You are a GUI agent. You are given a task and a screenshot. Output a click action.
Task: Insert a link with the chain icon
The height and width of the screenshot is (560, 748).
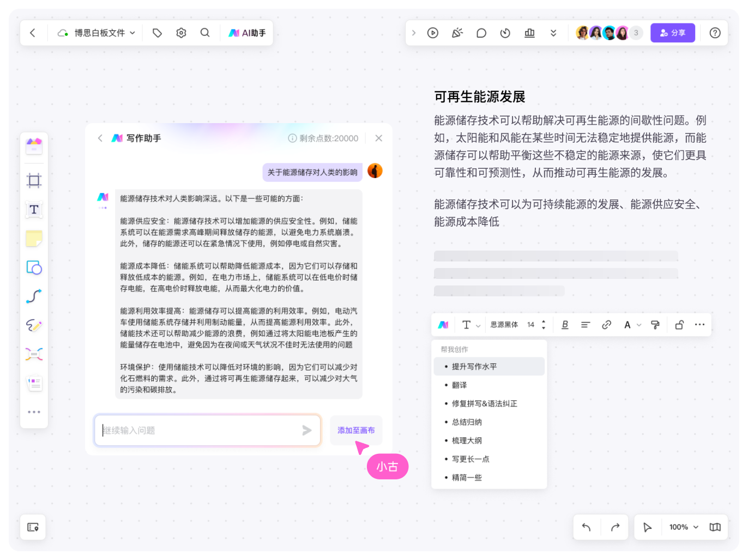[606, 325]
